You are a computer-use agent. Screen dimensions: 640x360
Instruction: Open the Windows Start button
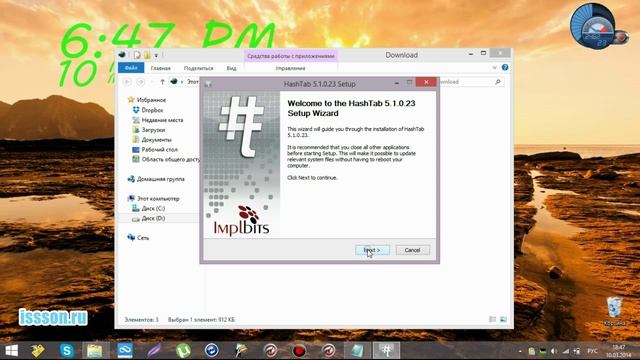(11, 350)
